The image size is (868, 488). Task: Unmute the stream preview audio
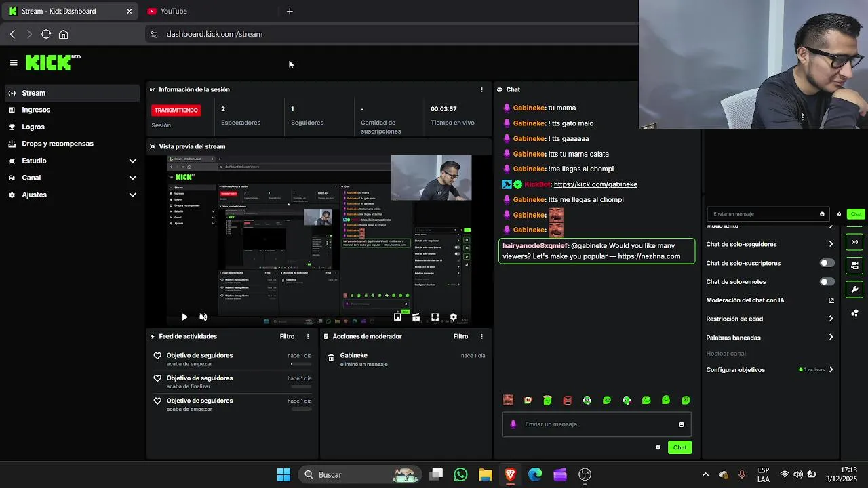point(203,317)
